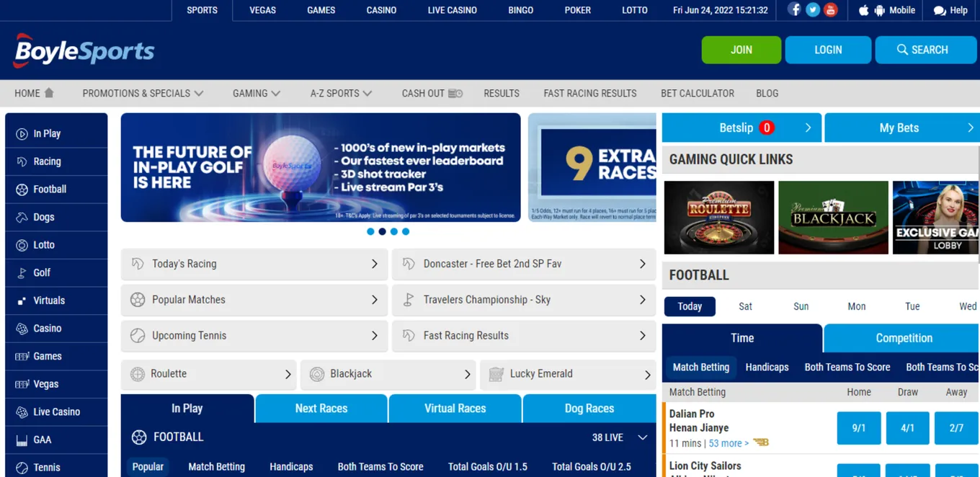Click the Vegas sidebar icon
This screenshot has height=477, width=980.
[22, 384]
